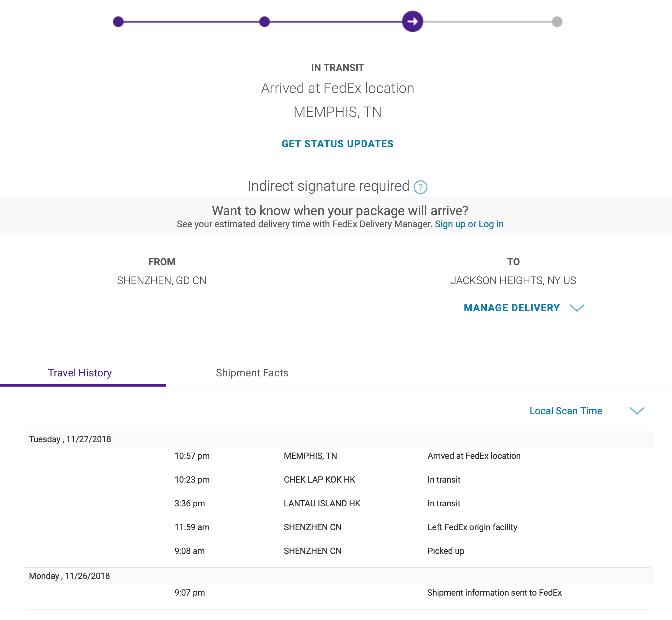The height and width of the screenshot is (620, 672).
Task: Click GET STATUS UPDATES link
Action: tap(337, 144)
